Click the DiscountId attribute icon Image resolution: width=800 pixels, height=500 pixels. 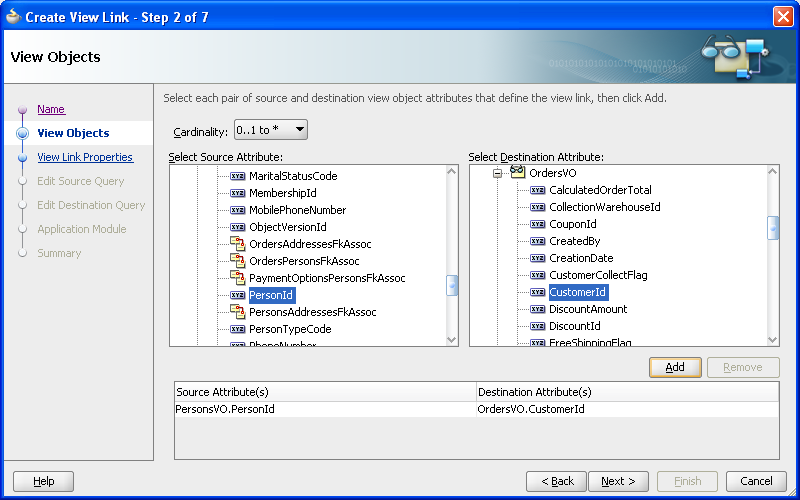pyautogui.click(x=537, y=326)
